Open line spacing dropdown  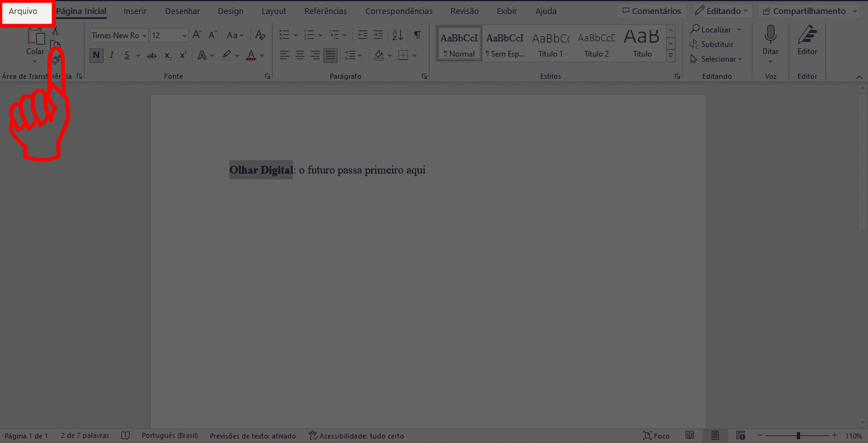pos(353,56)
